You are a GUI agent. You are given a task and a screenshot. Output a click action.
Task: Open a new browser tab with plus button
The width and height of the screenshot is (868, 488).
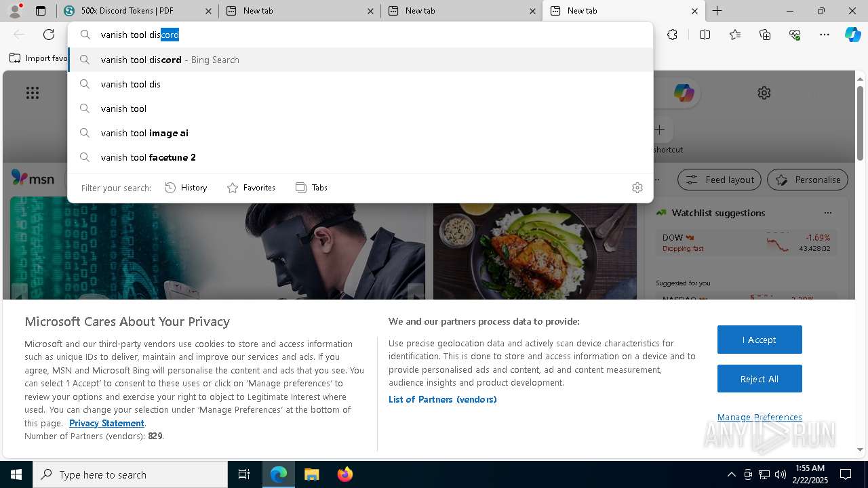click(x=717, y=11)
